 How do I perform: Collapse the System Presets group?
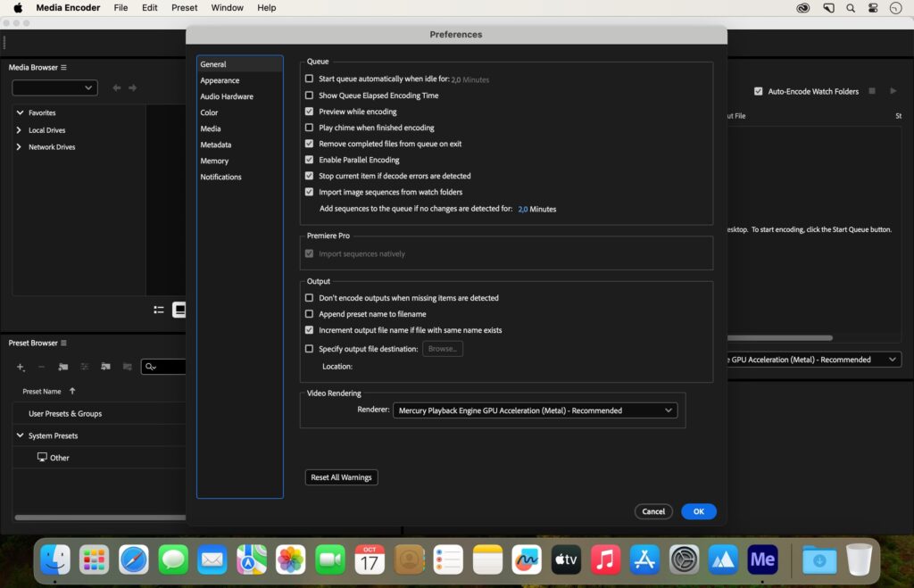[x=20, y=435]
